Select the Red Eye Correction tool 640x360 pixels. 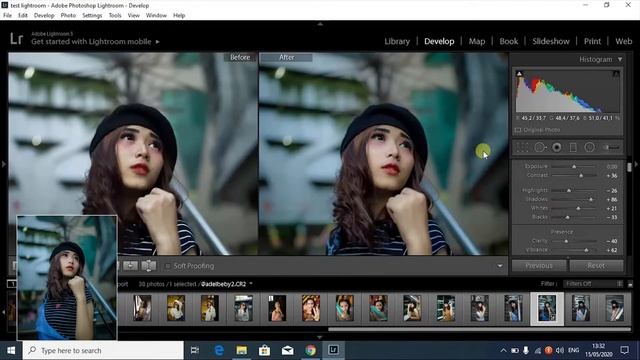(557, 147)
